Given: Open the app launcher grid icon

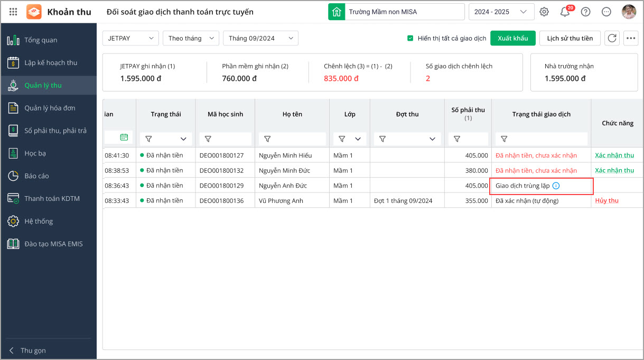Looking at the screenshot, I should pyautogui.click(x=13, y=12).
